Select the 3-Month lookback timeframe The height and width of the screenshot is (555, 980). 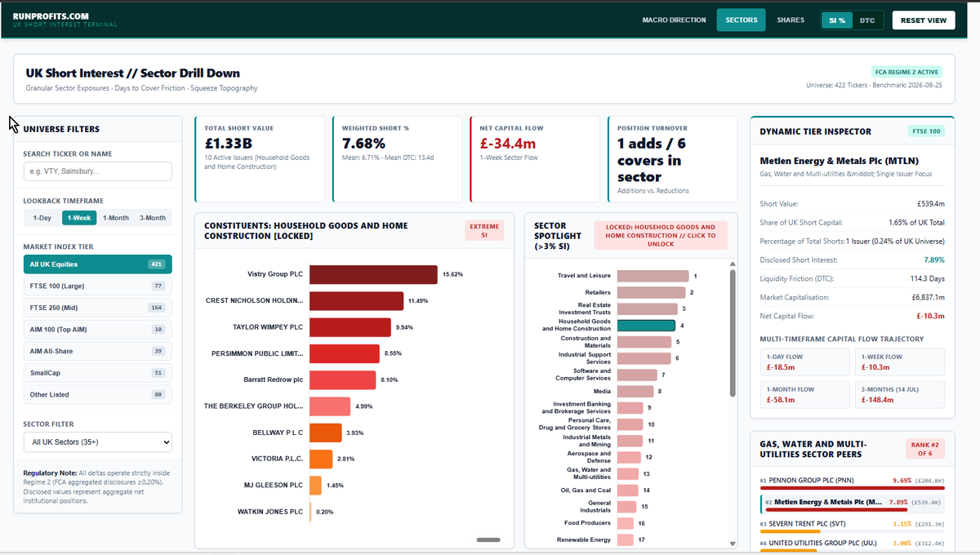tap(153, 218)
